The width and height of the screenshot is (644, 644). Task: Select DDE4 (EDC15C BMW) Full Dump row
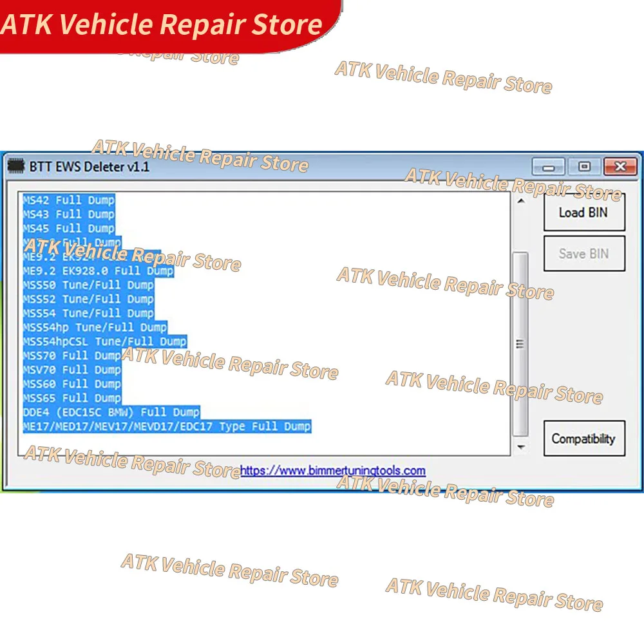(111, 412)
